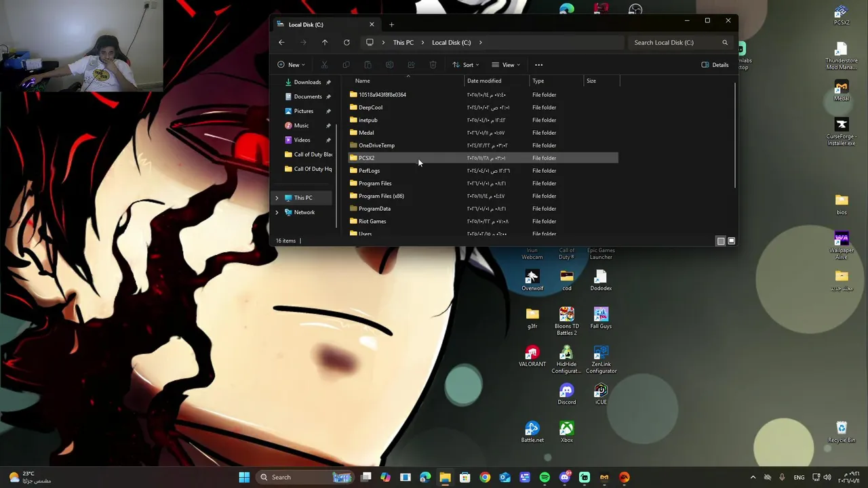
Task: Open the HidHide Configuration shortcut
Action: 567,359
